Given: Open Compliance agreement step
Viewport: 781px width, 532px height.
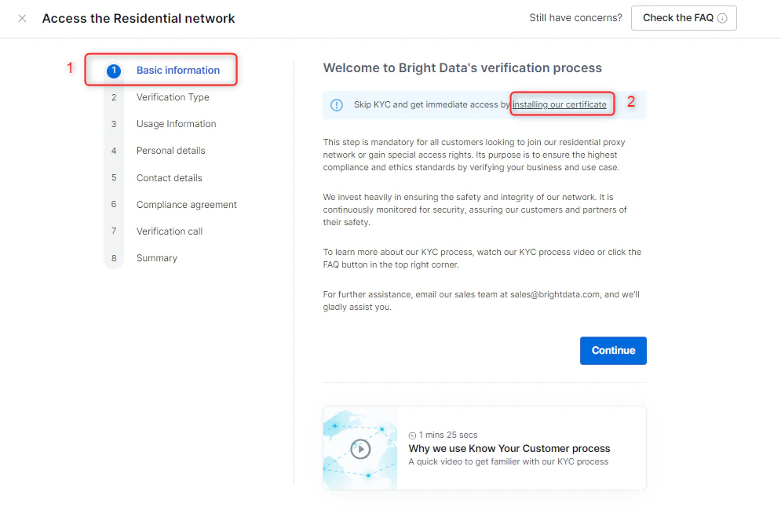Looking at the screenshot, I should pyautogui.click(x=186, y=205).
